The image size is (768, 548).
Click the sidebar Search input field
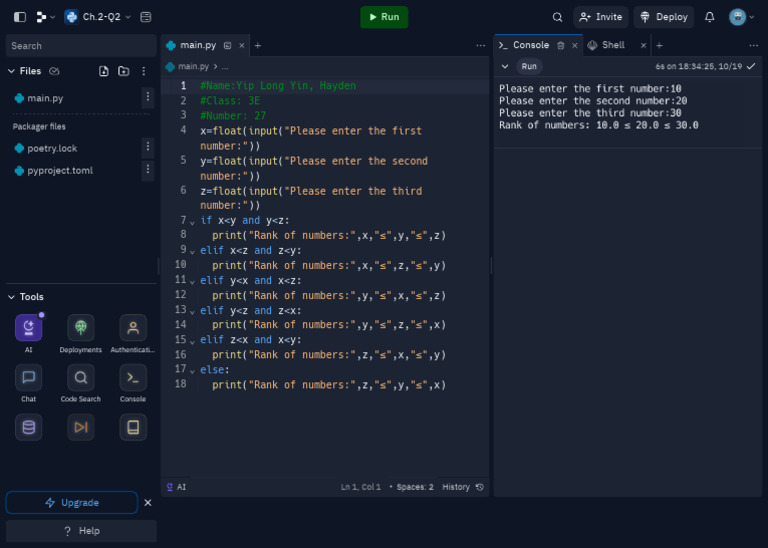click(80, 46)
